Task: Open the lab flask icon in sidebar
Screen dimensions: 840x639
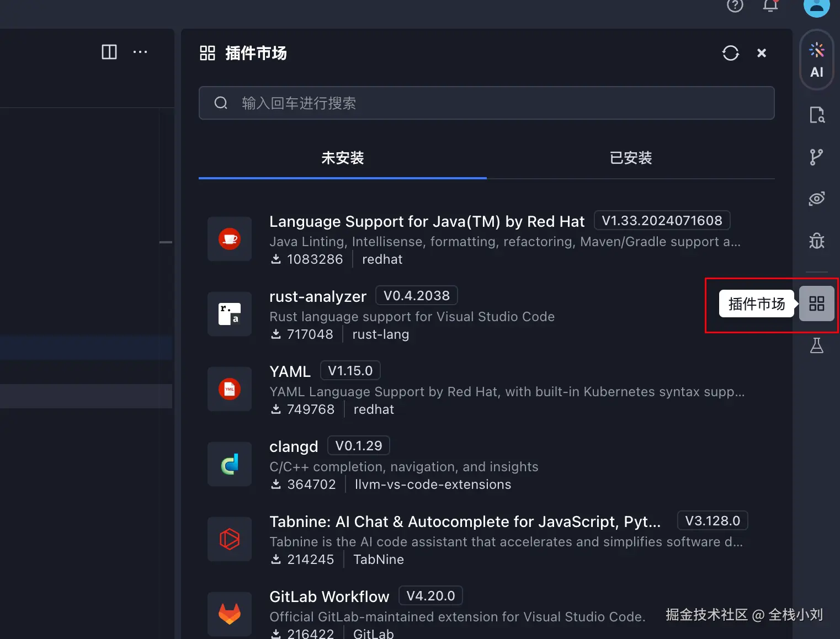Action: tap(816, 345)
